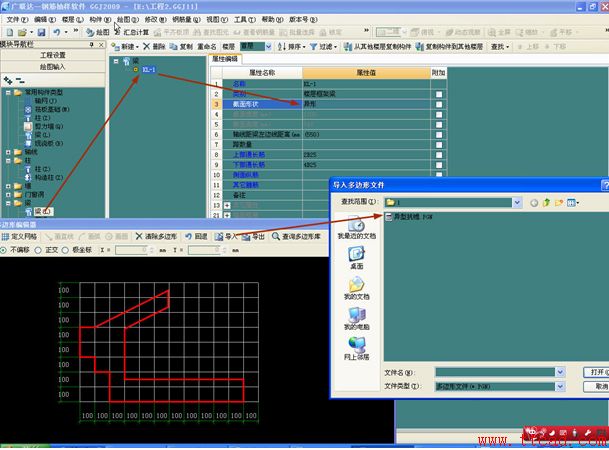Tick the 附加 checkbox for 截面形状 row 3

439,104
